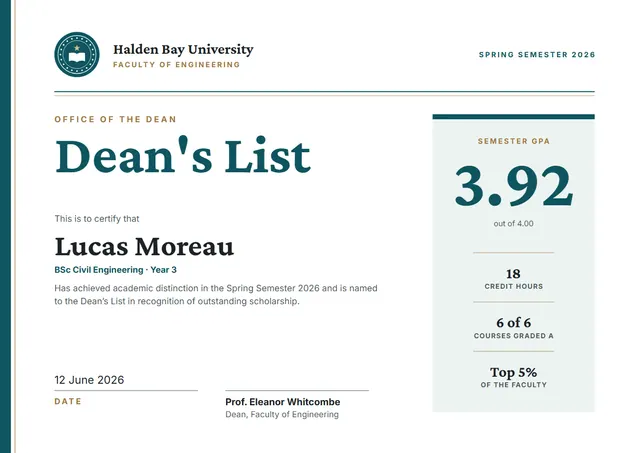The width and height of the screenshot is (640, 453).
Task: Select the '6 of 6' value
Action: point(513,323)
